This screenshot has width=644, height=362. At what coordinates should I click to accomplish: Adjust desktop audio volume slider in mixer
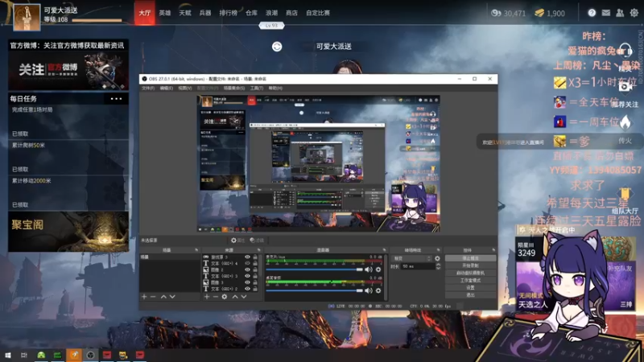click(x=315, y=290)
